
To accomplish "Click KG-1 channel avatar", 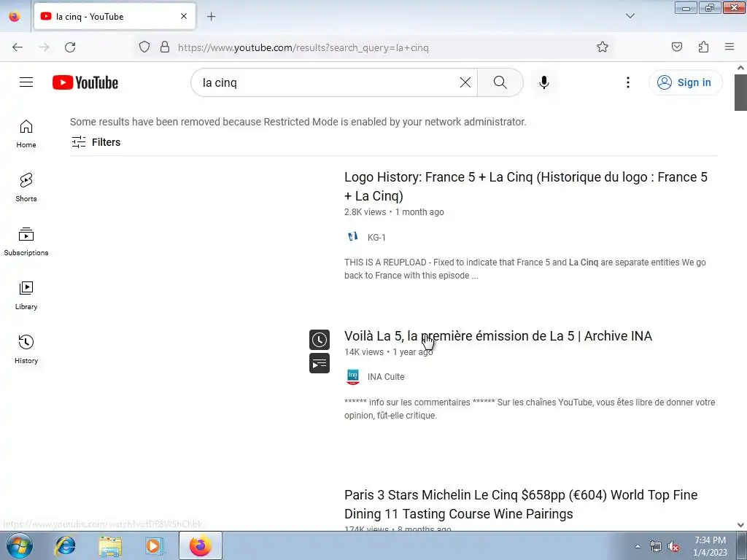I will [352, 237].
